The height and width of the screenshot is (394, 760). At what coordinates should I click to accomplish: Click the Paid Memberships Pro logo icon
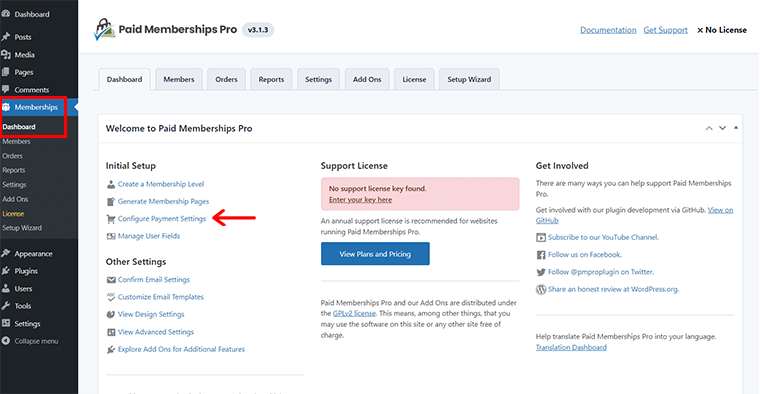(104, 30)
